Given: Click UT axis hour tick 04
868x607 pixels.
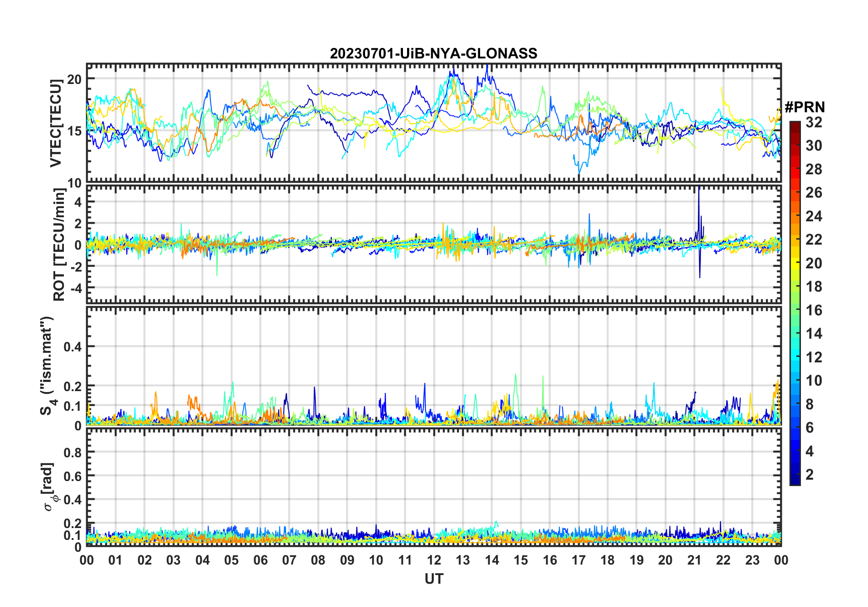Looking at the screenshot, I should 203,560.
